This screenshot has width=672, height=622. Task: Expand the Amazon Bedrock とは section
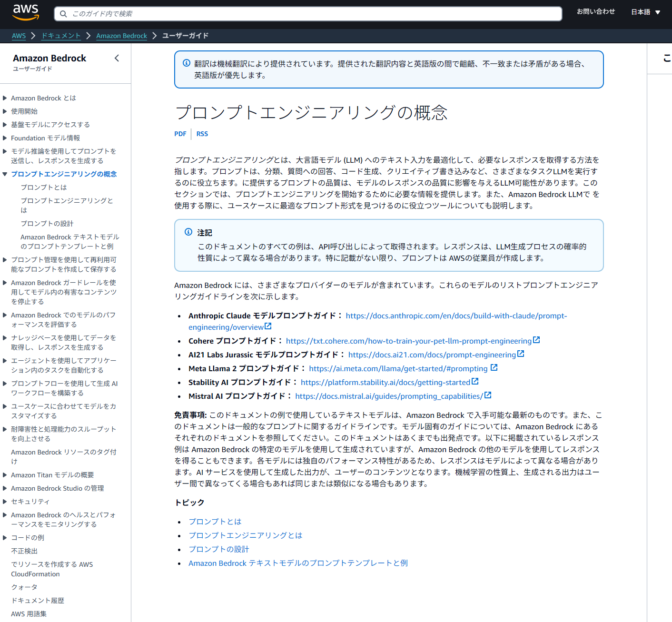tap(5, 98)
